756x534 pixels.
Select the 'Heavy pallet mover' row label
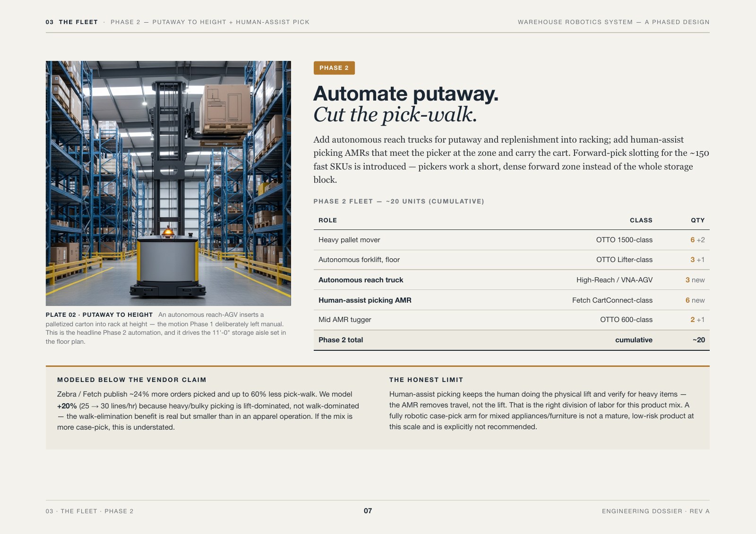(x=349, y=240)
